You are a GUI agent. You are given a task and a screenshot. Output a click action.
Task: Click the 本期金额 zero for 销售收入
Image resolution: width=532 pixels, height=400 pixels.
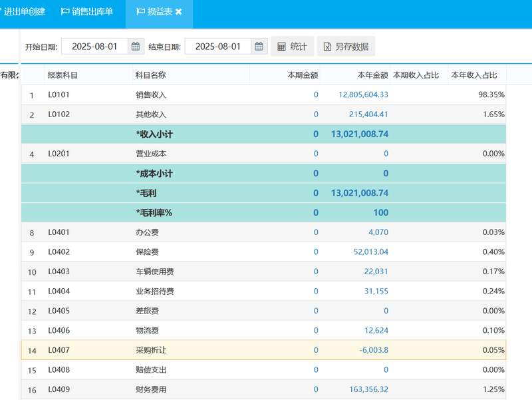[x=316, y=95]
